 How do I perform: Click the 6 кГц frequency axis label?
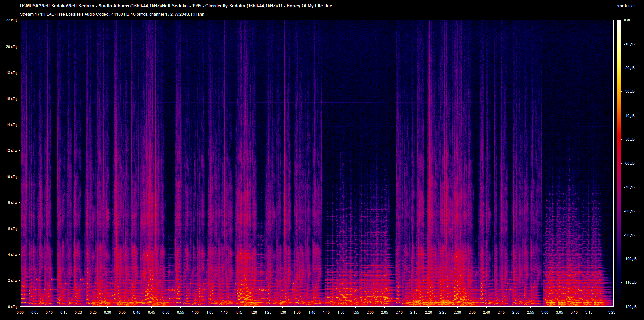click(x=12, y=229)
